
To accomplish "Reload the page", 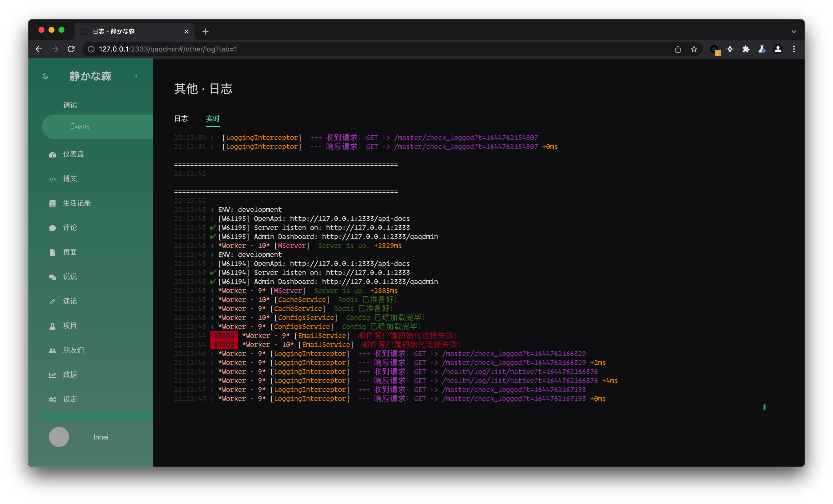I will coord(71,49).
